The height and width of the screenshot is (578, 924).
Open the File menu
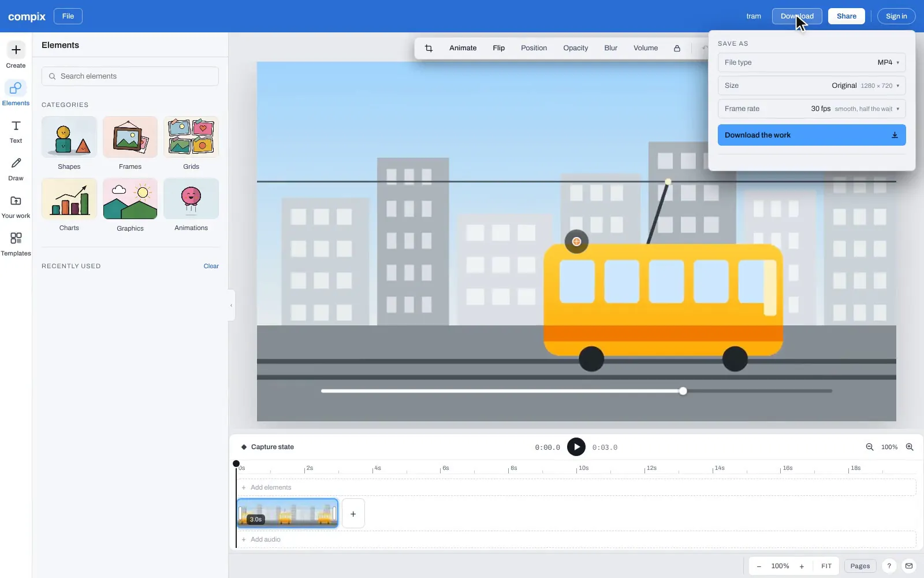68,16
